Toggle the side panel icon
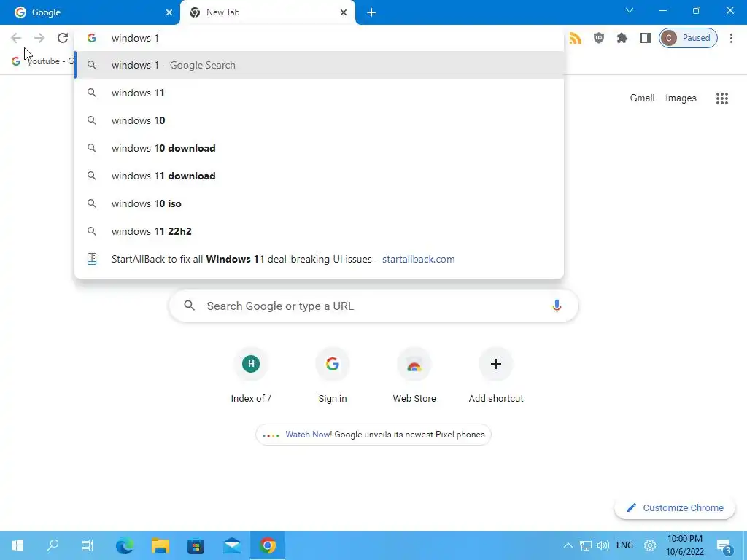 [x=646, y=38]
